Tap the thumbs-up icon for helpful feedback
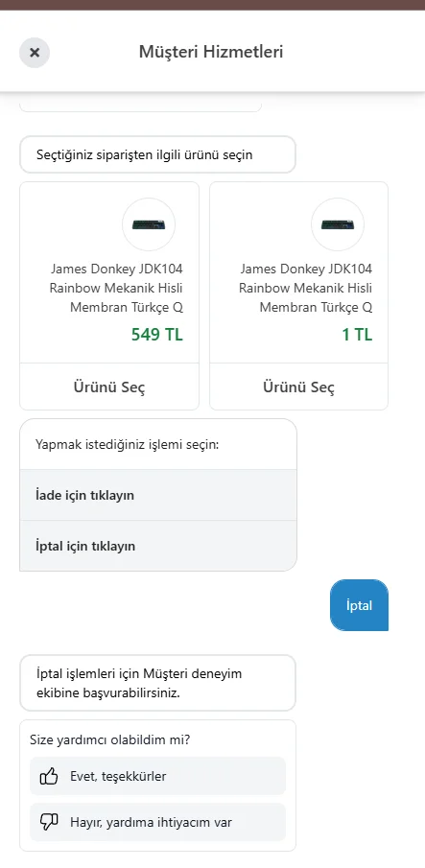This screenshot has height=868, width=425. click(x=49, y=776)
